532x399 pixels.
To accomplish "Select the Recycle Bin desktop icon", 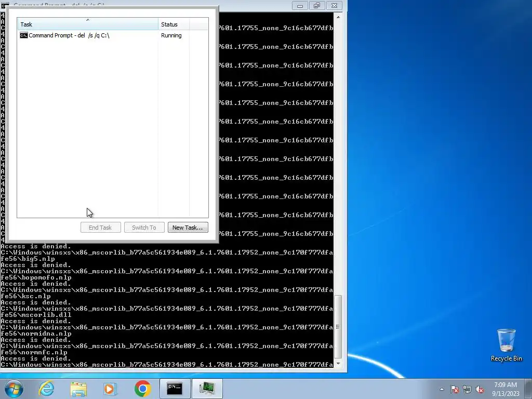I will point(506,345).
